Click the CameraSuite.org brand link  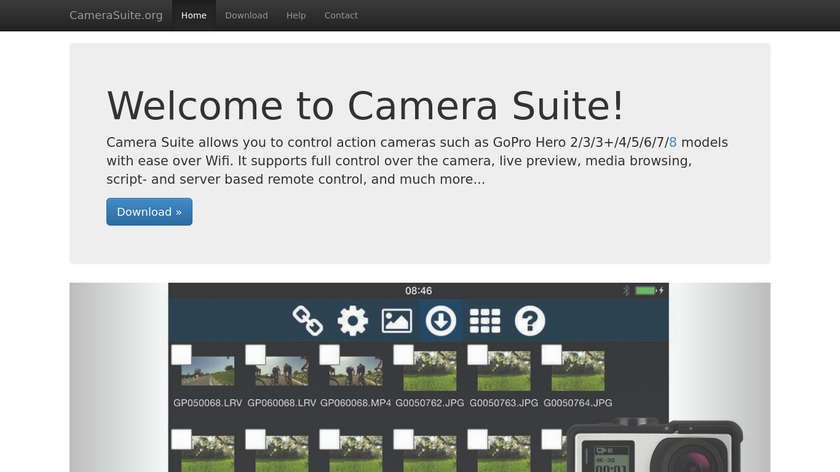pyautogui.click(x=116, y=16)
